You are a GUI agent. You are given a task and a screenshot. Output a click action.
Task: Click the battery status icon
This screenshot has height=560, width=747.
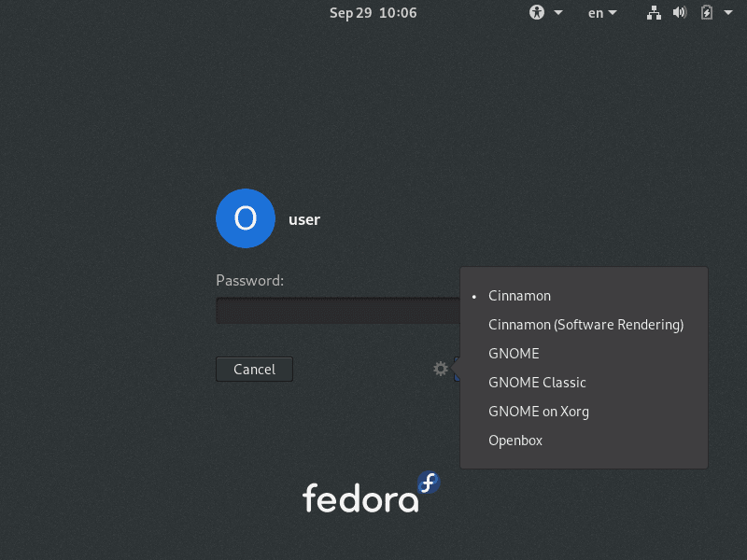(x=707, y=12)
